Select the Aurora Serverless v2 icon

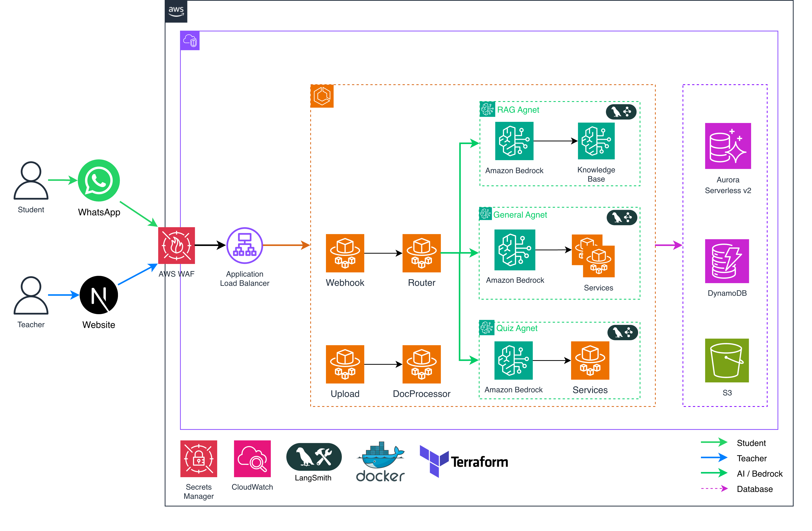[x=728, y=146]
